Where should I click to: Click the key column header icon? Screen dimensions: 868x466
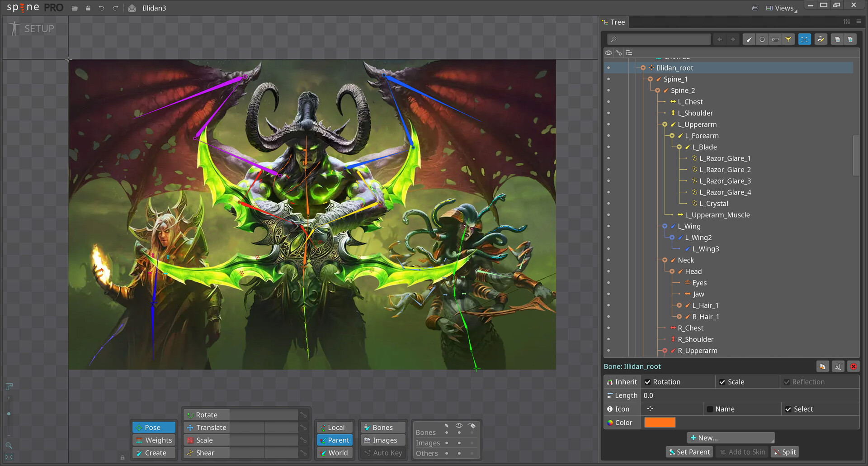[x=619, y=53]
